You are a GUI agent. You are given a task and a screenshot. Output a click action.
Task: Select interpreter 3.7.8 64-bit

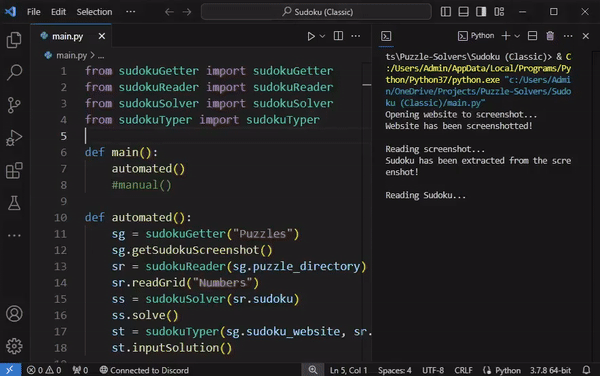[x=550, y=370]
